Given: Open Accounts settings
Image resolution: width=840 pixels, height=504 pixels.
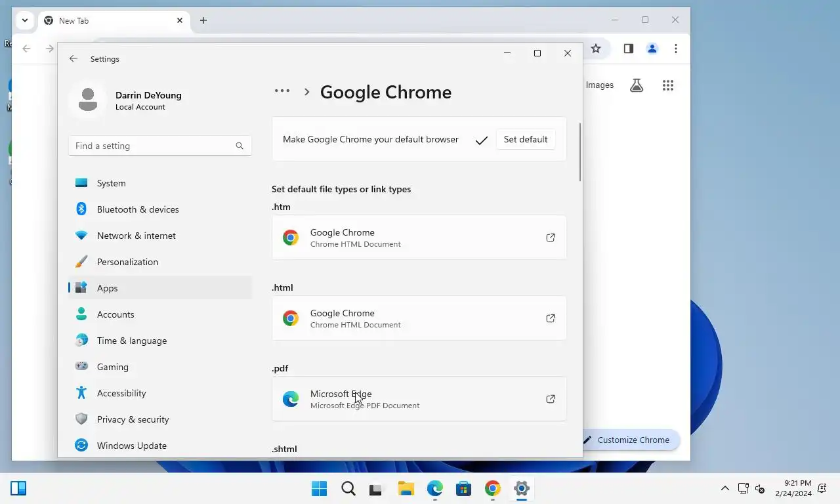Looking at the screenshot, I should 160,314.
